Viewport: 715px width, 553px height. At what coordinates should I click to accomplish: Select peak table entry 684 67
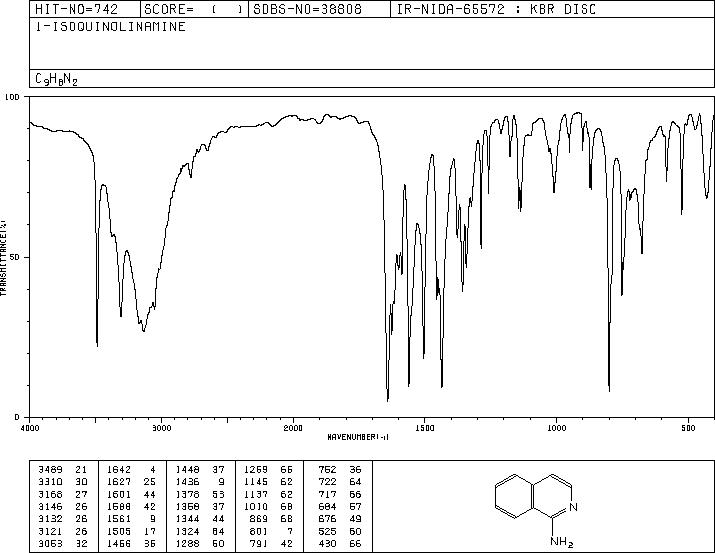[340, 506]
